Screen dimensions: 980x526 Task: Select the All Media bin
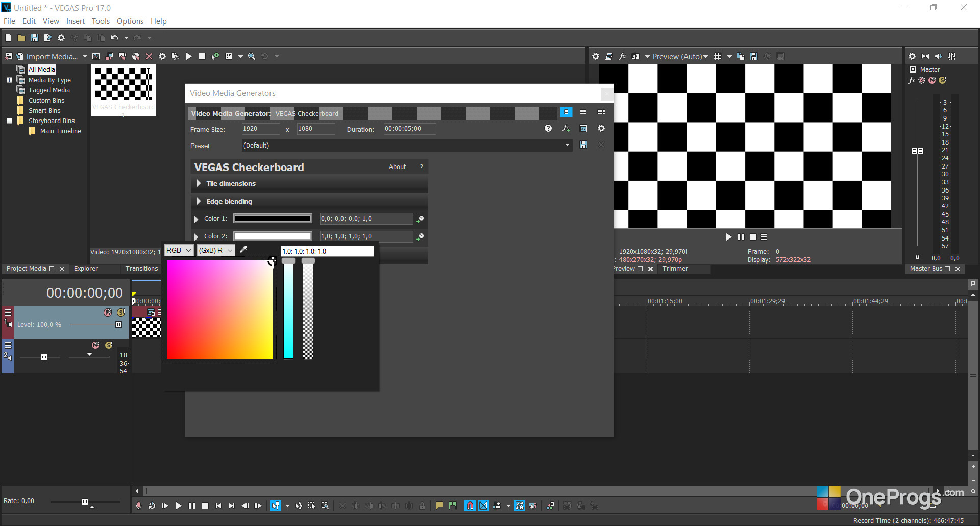(x=42, y=69)
